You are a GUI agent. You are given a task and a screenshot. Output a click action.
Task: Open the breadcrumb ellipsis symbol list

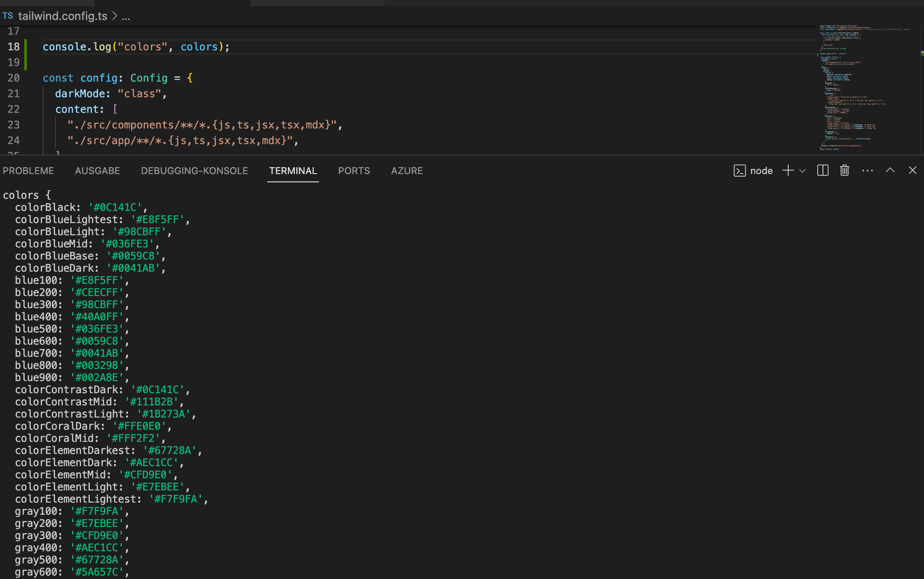[126, 16]
